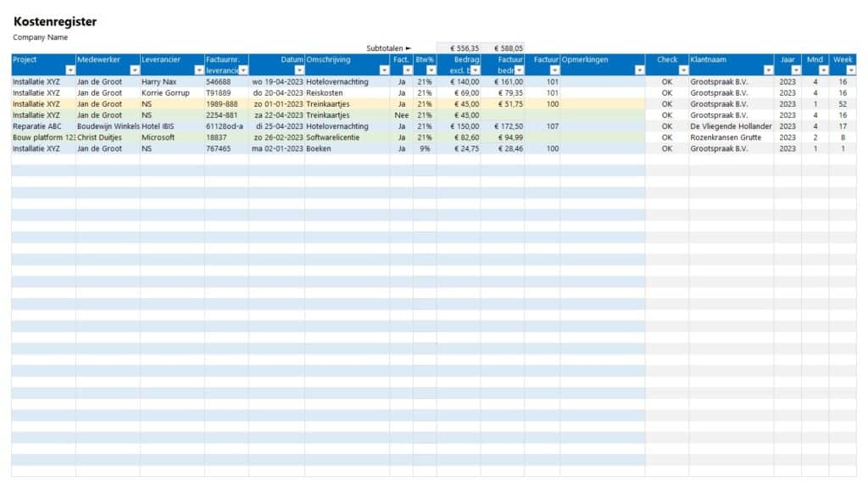The image size is (868, 488).
Task: Select the Microsoft supplier cell
Action: 155,136
